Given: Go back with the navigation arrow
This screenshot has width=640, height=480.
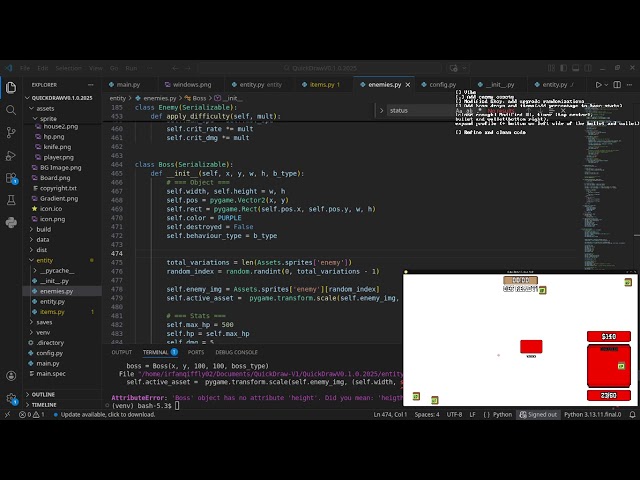Looking at the screenshot, I should point(175,68).
